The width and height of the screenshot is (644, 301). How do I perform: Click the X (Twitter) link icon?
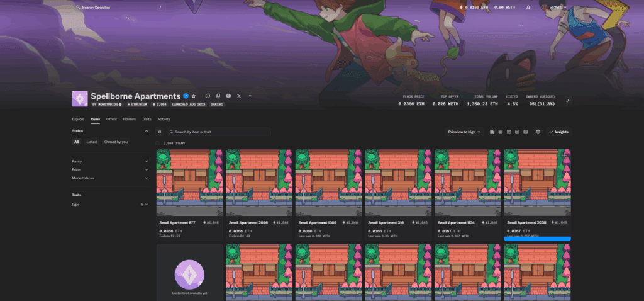click(x=239, y=96)
